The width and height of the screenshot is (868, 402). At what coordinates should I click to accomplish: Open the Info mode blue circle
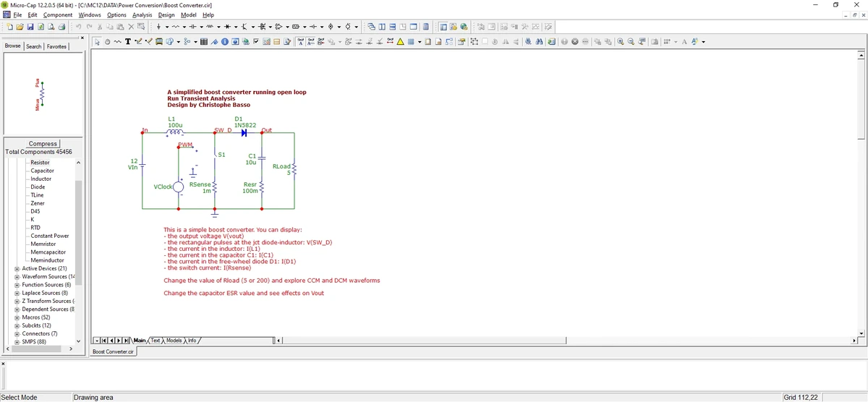point(224,41)
